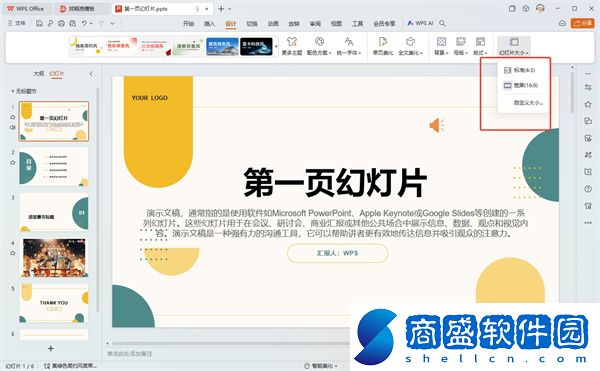The height and width of the screenshot is (371, 600).
Task: Apply the green fresh theme thumbnail
Action: pos(188,46)
